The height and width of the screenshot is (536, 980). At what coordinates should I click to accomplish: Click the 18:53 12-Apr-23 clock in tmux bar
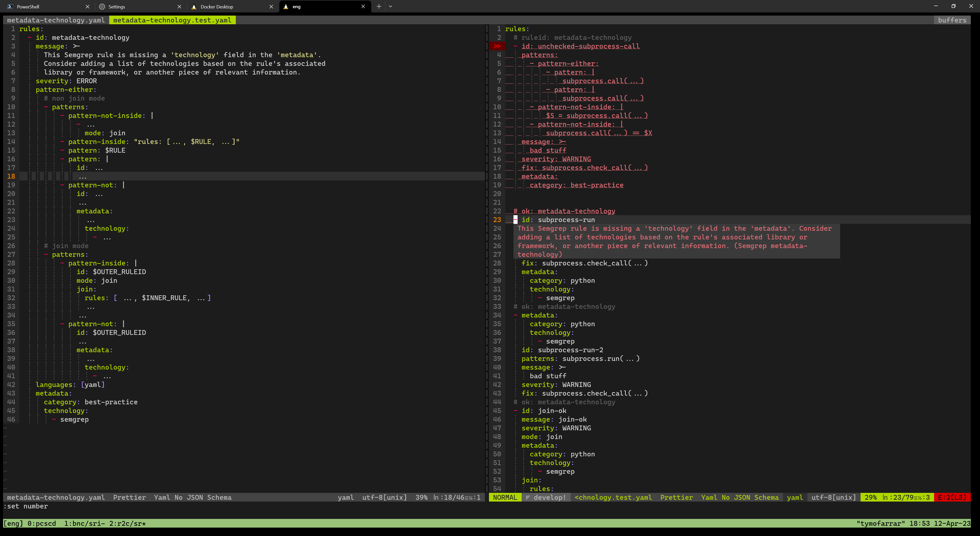[x=940, y=523]
